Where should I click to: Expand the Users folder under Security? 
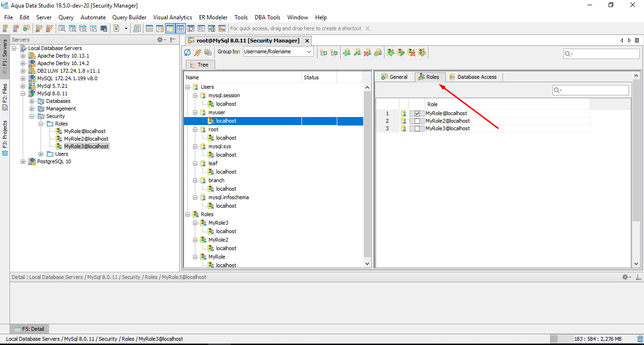[x=41, y=154]
